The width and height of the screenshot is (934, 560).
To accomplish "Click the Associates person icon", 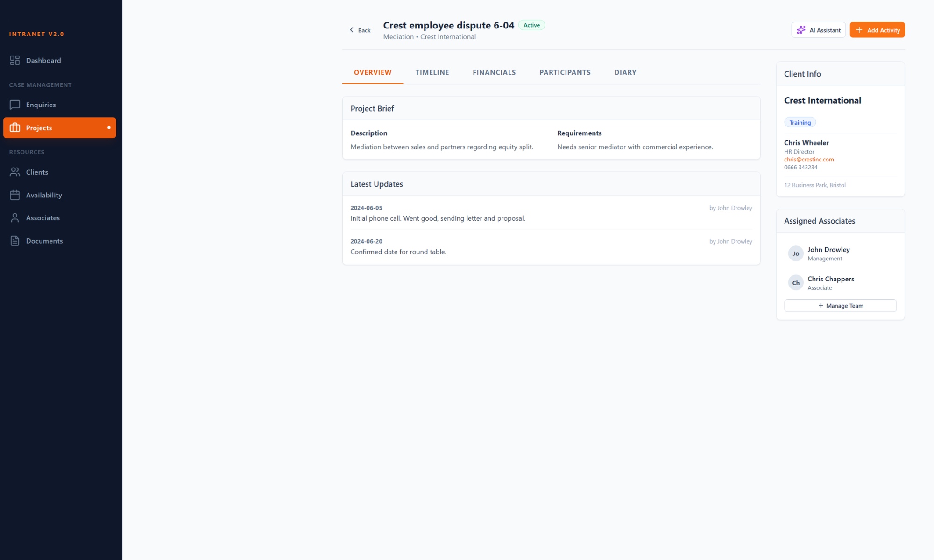I will click(x=15, y=218).
